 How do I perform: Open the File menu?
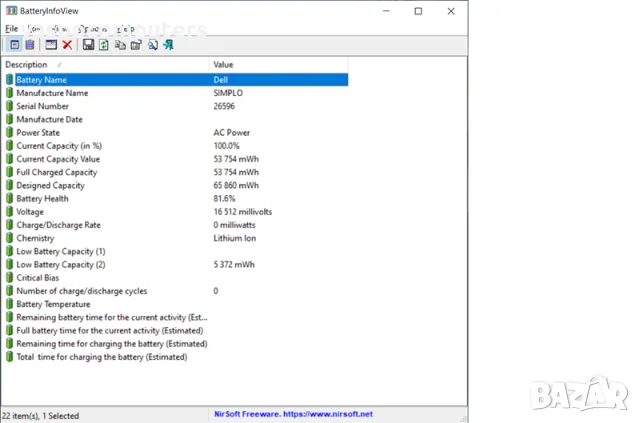[11, 29]
